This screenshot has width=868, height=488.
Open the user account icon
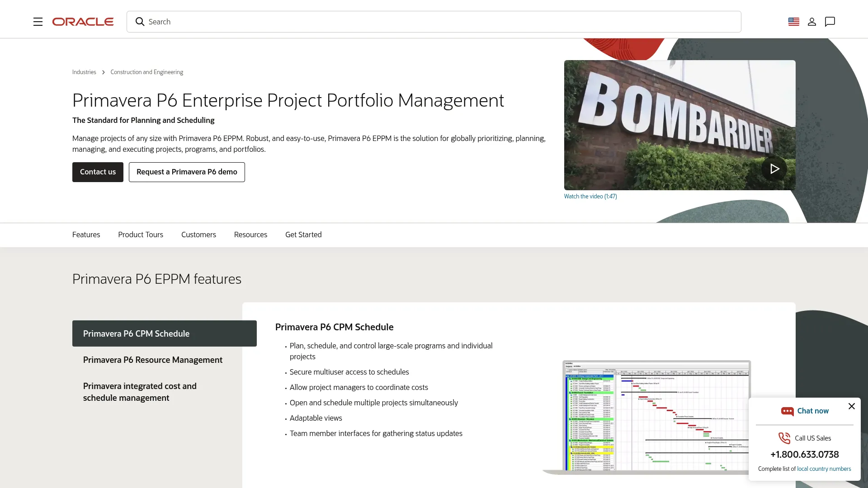[812, 22]
